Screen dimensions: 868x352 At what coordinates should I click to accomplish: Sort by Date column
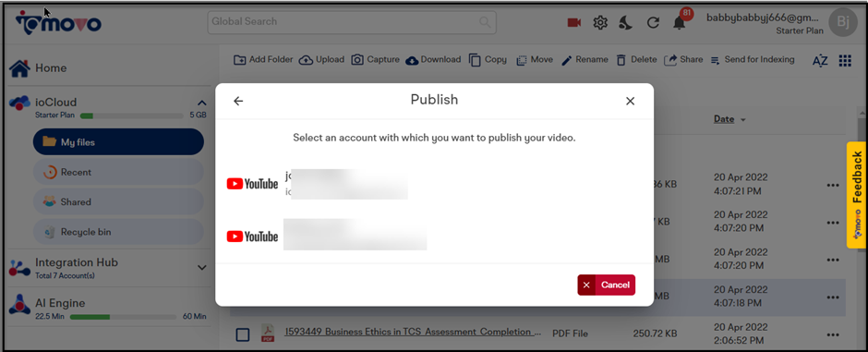[x=729, y=119]
